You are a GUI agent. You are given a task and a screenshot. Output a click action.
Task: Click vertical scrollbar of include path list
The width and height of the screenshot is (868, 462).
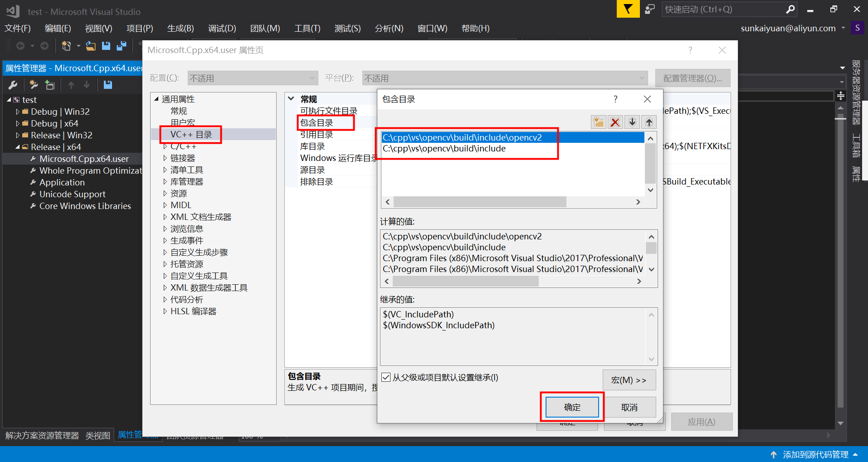tap(650, 164)
